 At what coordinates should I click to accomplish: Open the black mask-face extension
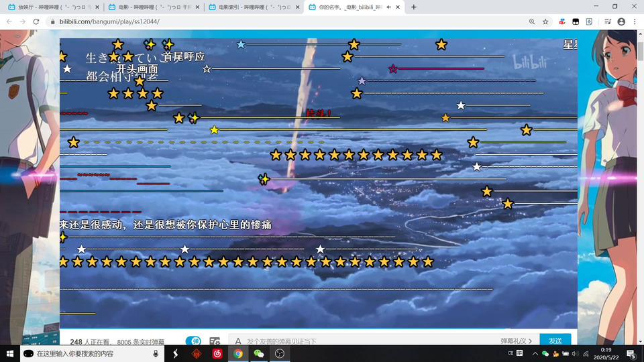tap(576, 21)
